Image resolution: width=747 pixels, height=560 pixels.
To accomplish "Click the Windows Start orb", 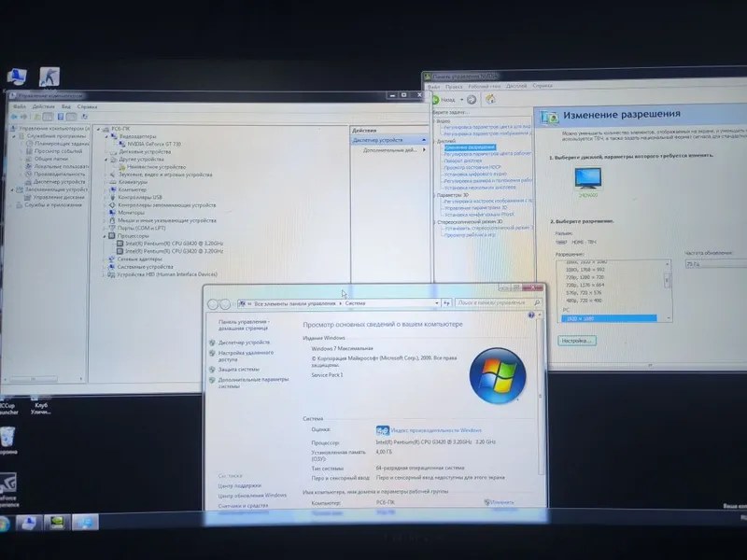I will [x=4, y=524].
